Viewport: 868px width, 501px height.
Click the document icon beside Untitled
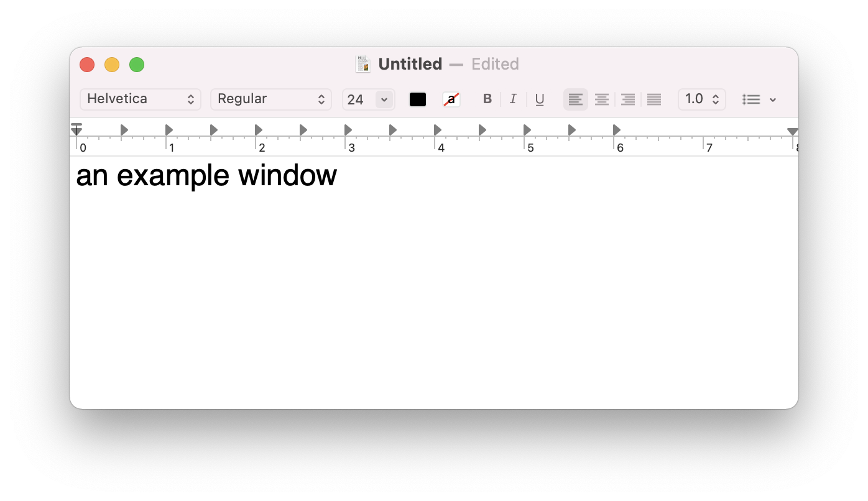[x=363, y=64]
